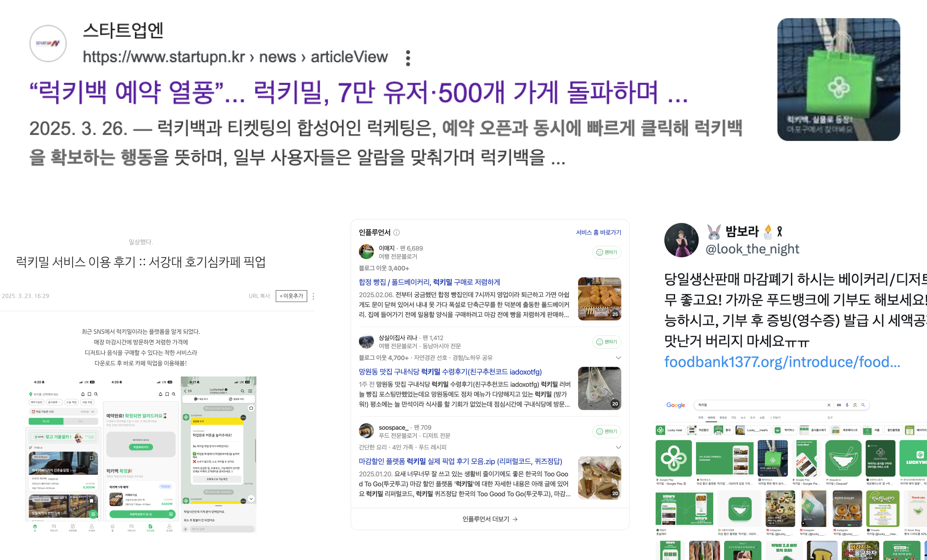The height and width of the screenshot is (560, 927).
Task: Open Google Lens camera search icon
Action: pyautogui.click(x=855, y=405)
